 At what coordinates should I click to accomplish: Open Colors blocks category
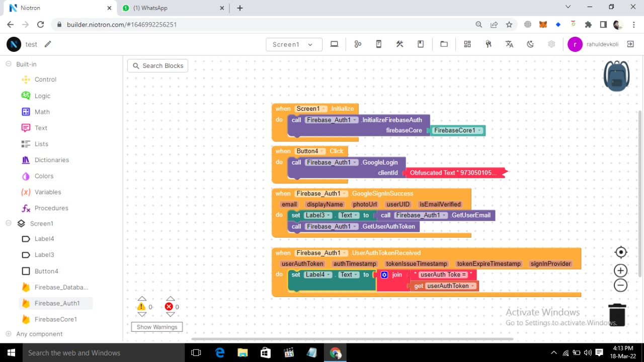click(x=44, y=176)
